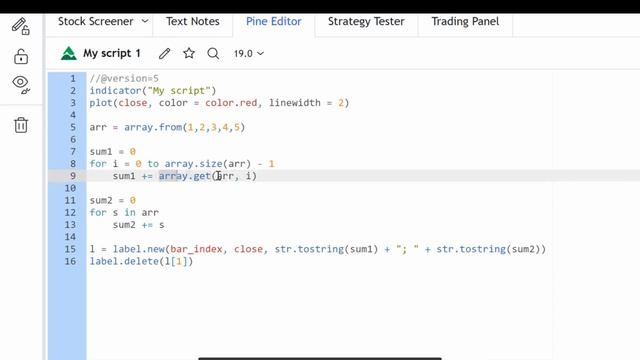Click color.red in the plot line
This screenshot has width=640, height=360.
(x=231, y=103)
